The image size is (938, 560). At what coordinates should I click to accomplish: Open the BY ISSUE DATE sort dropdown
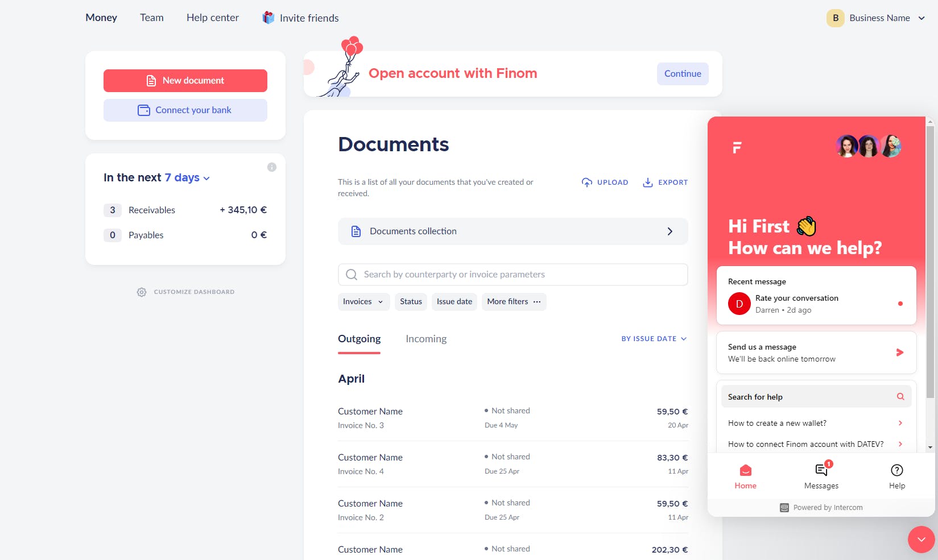654,339
